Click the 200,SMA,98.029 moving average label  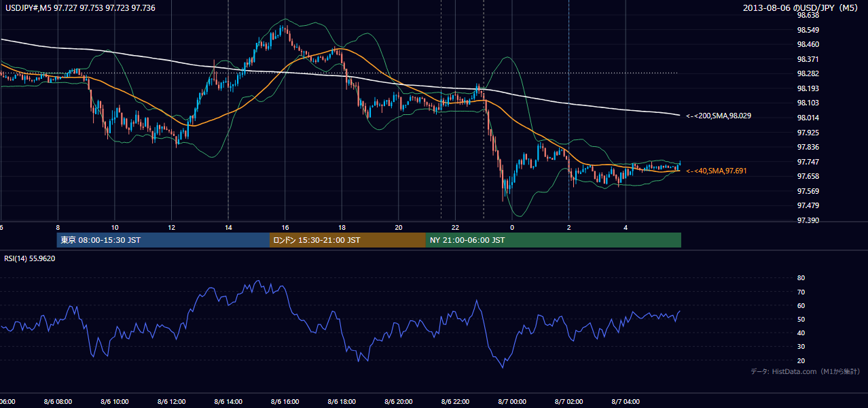719,116
